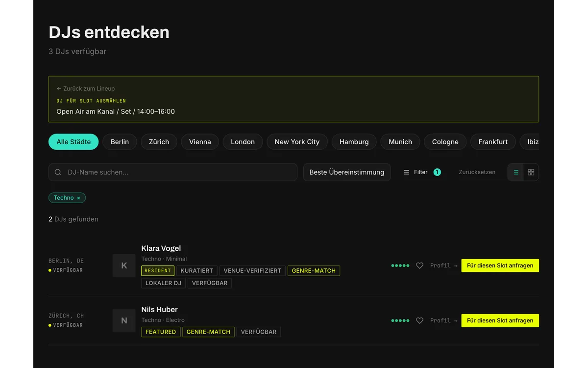Click the DJ-Name suchen search field
Image resolution: width=588 pixels, height=368 pixels.
(173, 172)
